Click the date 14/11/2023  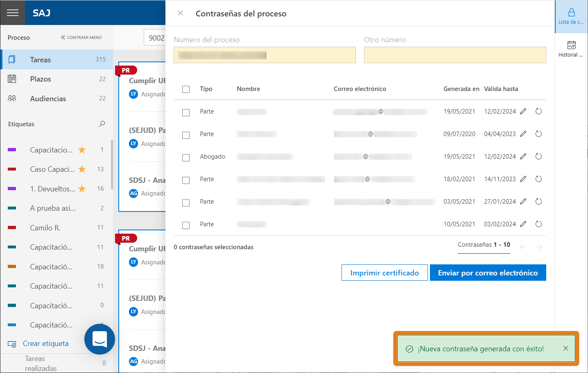point(500,179)
